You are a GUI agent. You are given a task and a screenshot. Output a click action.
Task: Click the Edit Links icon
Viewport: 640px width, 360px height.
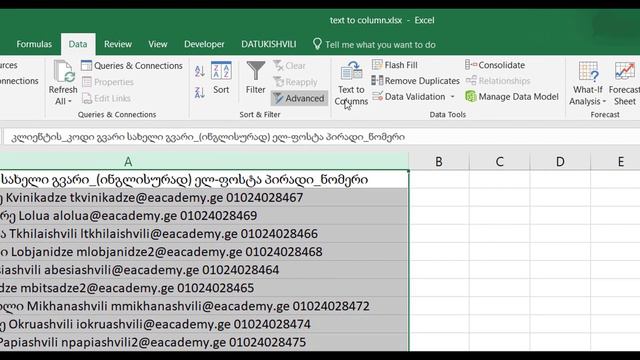87,98
